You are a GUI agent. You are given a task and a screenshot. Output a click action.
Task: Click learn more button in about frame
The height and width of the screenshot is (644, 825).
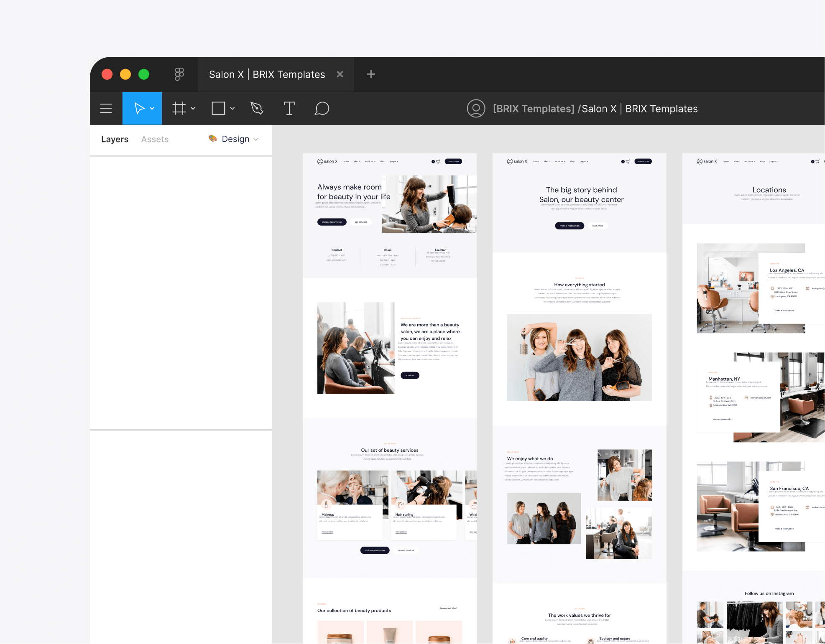[x=598, y=226]
